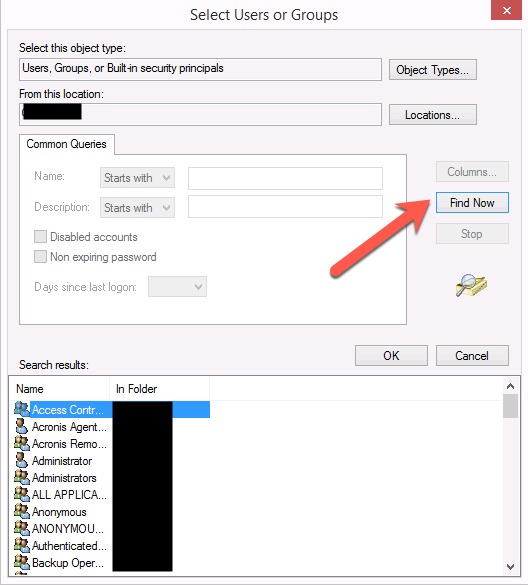
Task: Tick the Disabled accounts checkbox
Action: [40, 237]
